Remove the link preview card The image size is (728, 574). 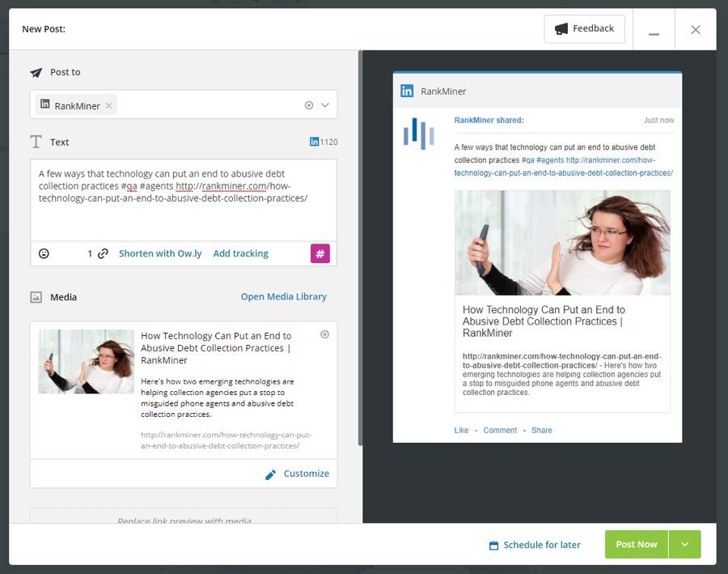coord(325,334)
